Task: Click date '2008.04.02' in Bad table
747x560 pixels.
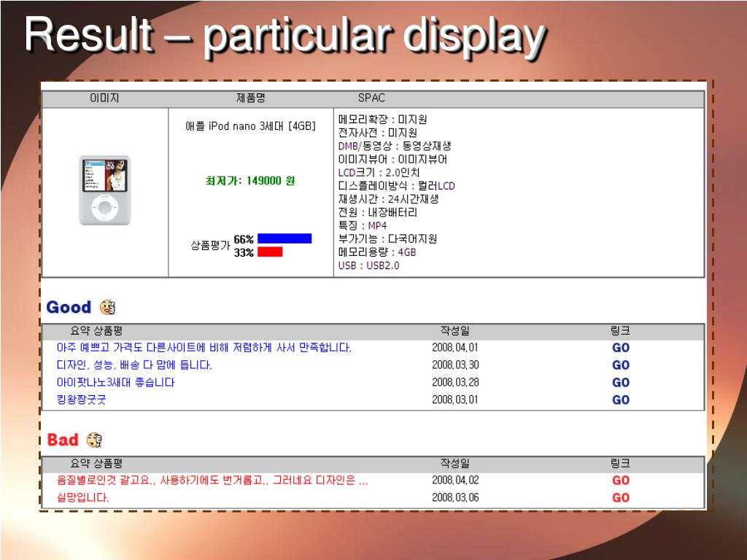Action: 455,480
